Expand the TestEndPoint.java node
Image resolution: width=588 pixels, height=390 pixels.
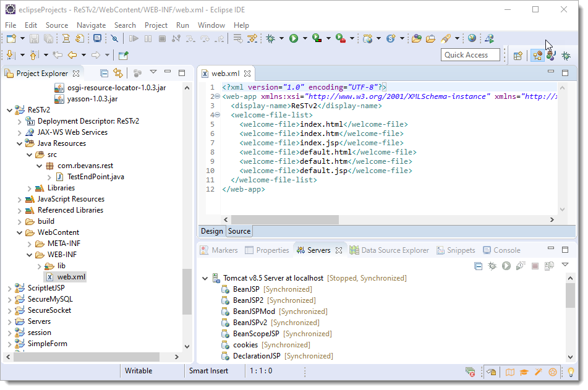click(x=49, y=177)
